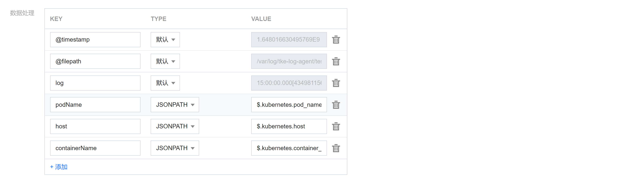The width and height of the screenshot is (644, 177).
Task: Delete the containerName row with trash icon
Action: pos(336,148)
